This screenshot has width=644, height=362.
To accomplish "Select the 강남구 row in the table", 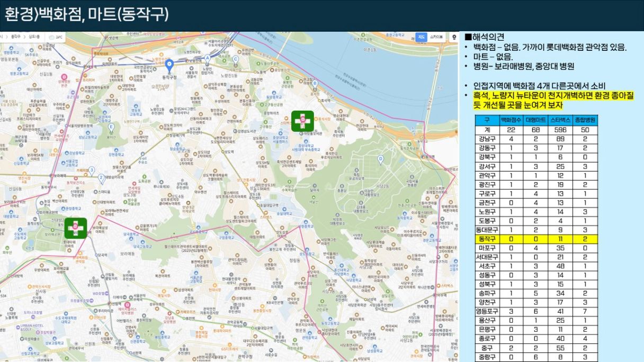I will [487, 139].
